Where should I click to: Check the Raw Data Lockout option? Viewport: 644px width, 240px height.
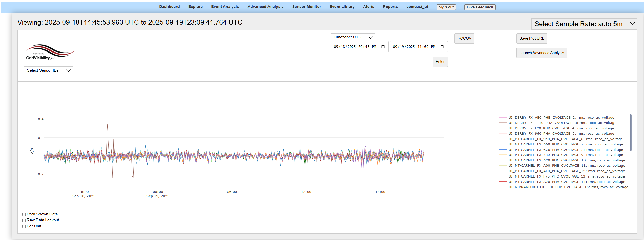pos(24,220)
